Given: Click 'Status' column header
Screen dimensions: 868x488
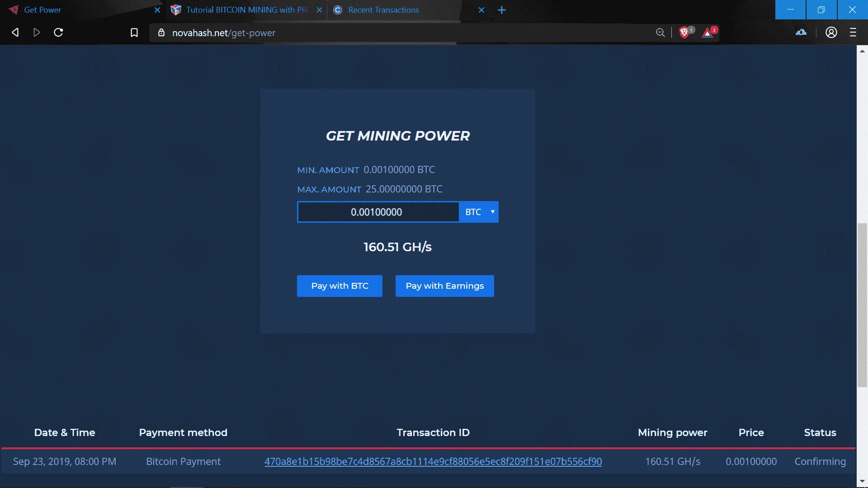Looking at the screenshot, I should pyautogui.click(x=820, y=432).
